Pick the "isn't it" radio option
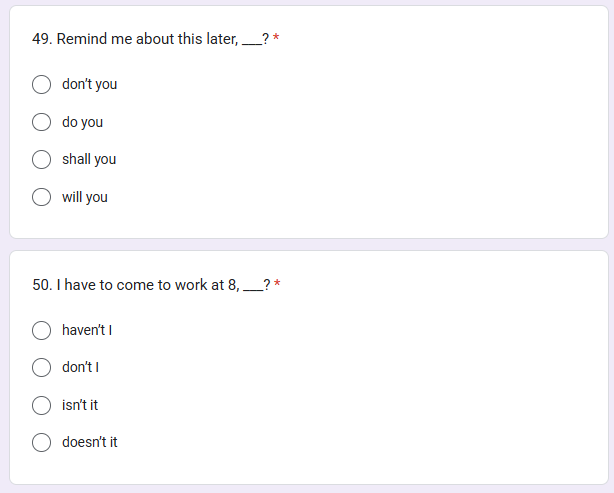The image size is (614, 493). pyautogui.click(x=42, y=405)
